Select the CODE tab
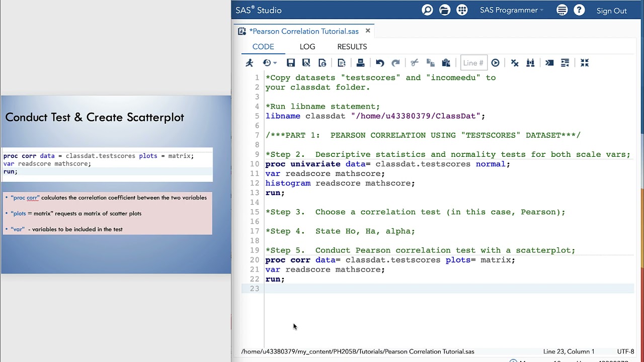Screen dimensions: 644x362 263,47
